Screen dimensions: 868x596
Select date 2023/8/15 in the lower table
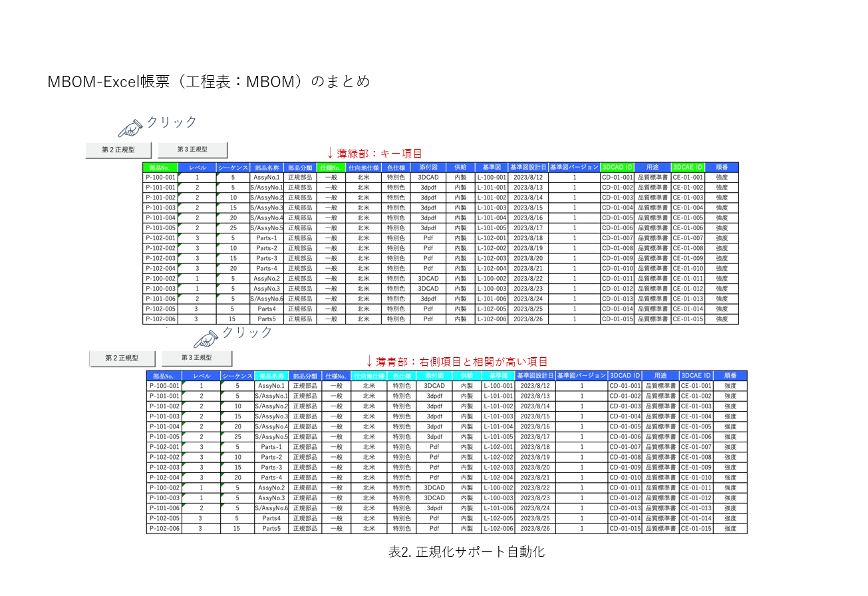click(535, 416)
